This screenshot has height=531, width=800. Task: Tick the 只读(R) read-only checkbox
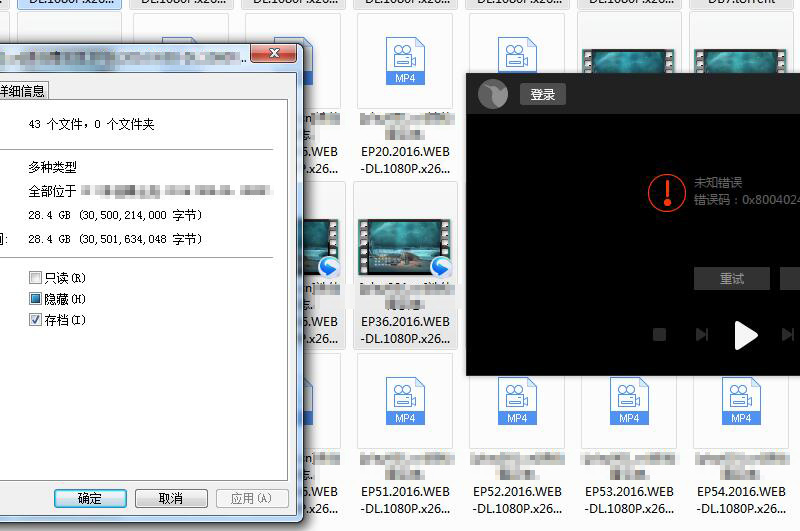pos(35,278)
